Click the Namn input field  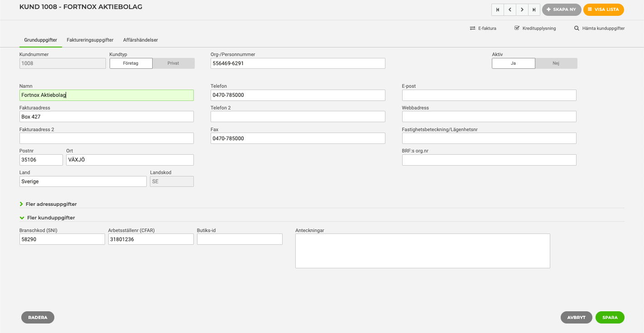pyautogui.click(x=106, y=95)
